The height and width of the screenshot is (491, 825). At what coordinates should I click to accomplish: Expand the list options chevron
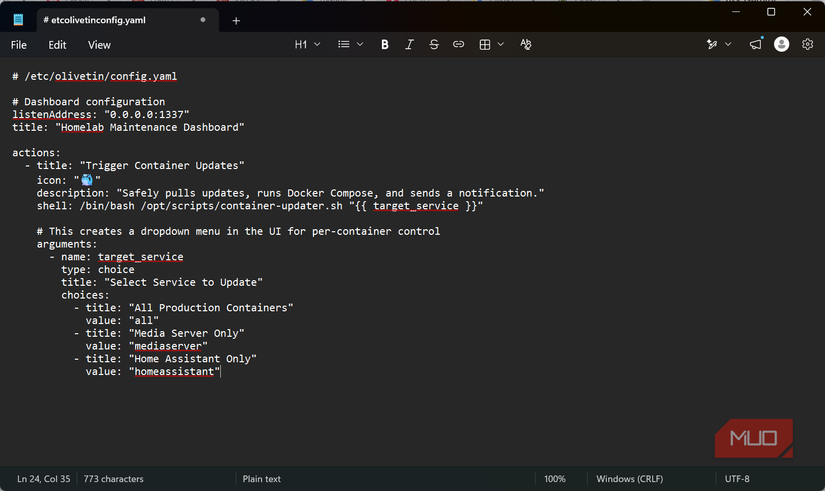[x=360, y=45]
